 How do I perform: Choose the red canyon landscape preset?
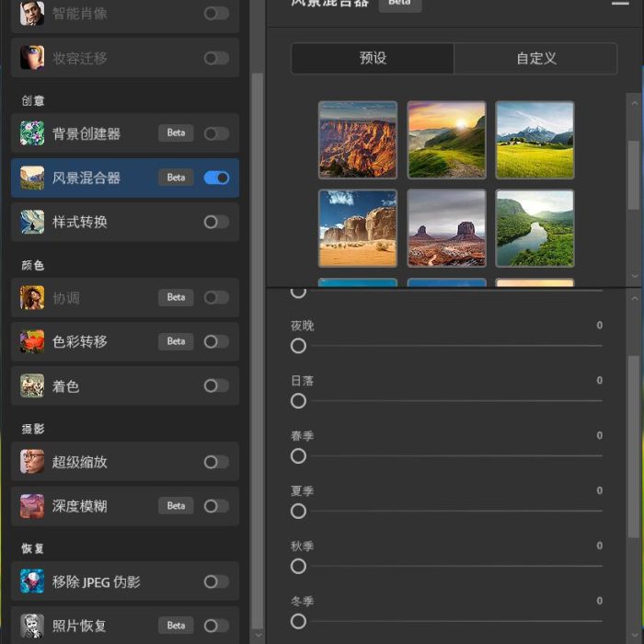[358, 140]
